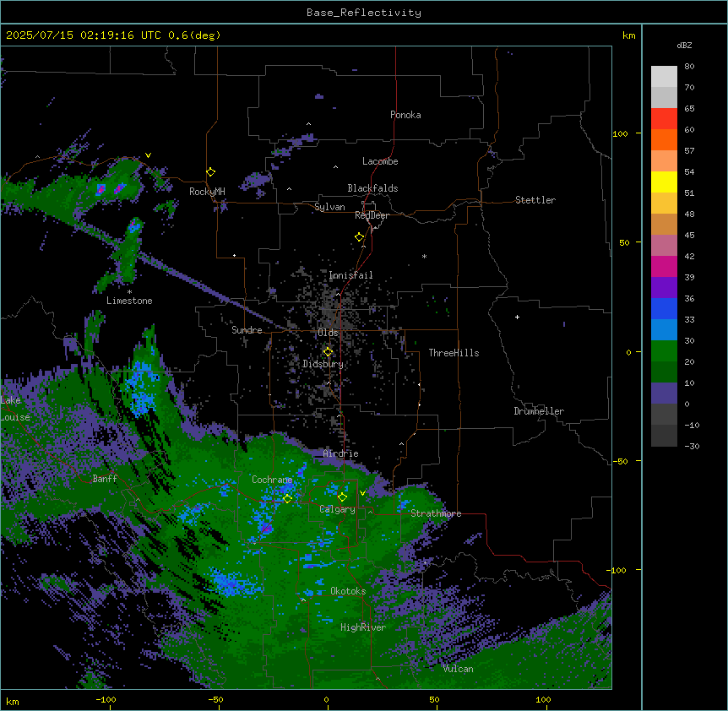The width and height of the screenshot is (728, 711).
Task: Select the slate purple swatch between 10 and 0
Action: click(x=664, y=393)
